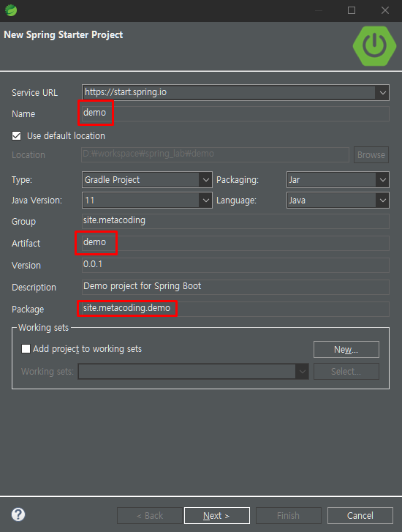Click the New... working set button
Image resolution: width=402 pixels, height=532 pixels.
point(346,350)
